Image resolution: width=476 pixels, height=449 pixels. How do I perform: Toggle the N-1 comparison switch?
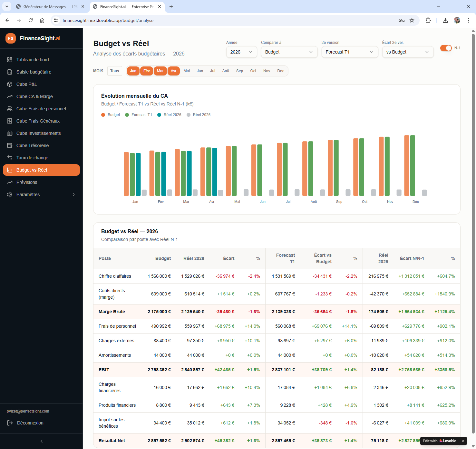pyautogui.click(x=446, y=48)
